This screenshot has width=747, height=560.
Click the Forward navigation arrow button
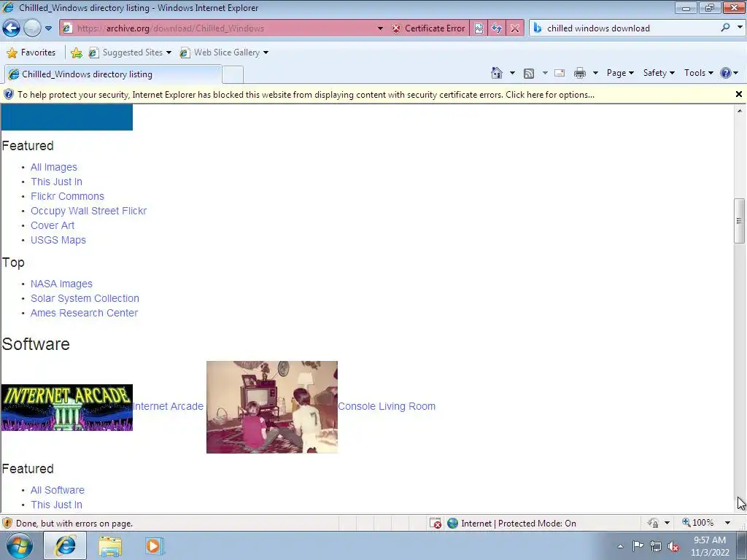point(32,28)
